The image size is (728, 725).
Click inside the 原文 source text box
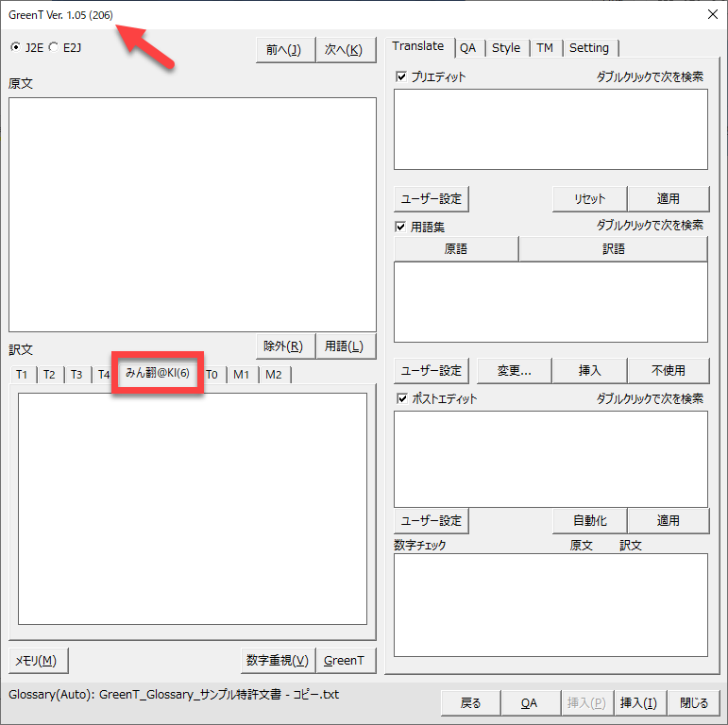(192, 214)
